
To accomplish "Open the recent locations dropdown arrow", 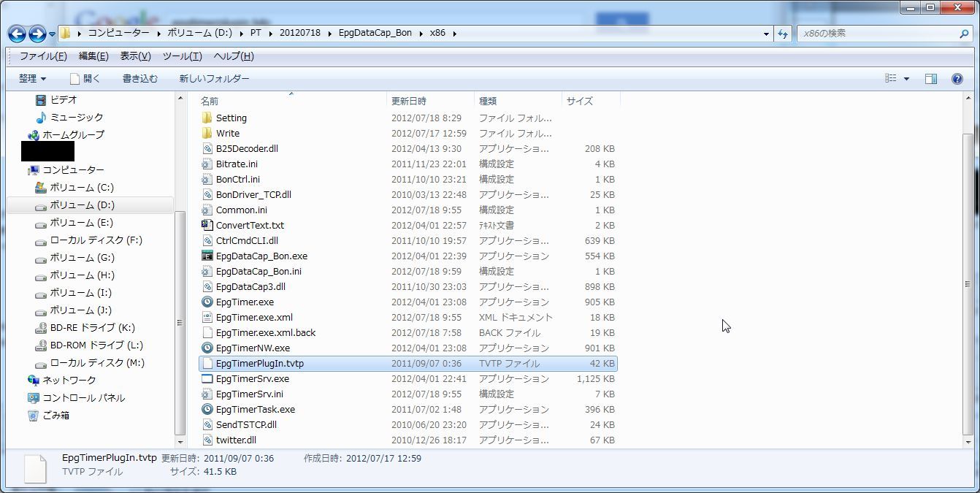I will [x=52, y=34].
